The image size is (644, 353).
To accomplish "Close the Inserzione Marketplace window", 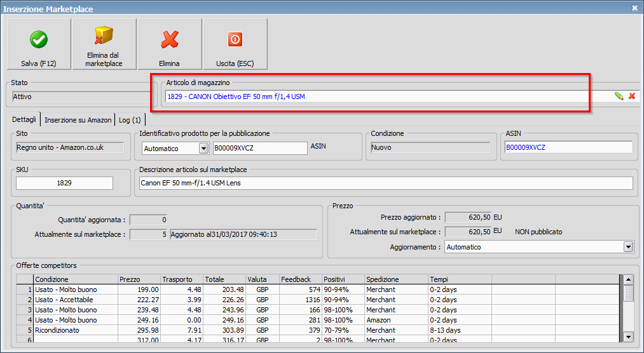I will click(x=634, y=8).
